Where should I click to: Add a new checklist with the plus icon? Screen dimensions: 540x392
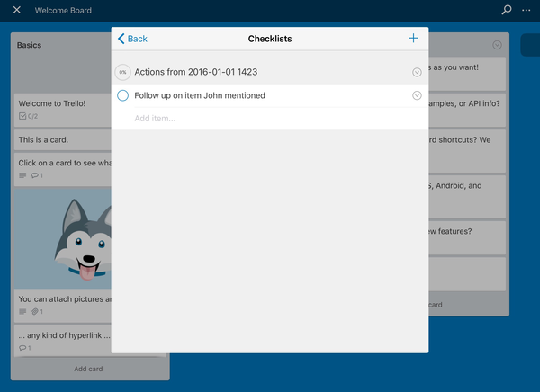coord(413,38)
